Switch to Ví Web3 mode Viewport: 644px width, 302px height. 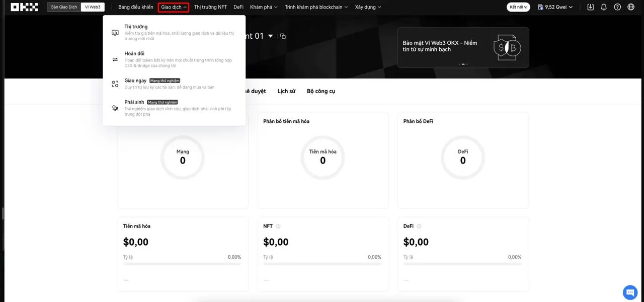93,7
